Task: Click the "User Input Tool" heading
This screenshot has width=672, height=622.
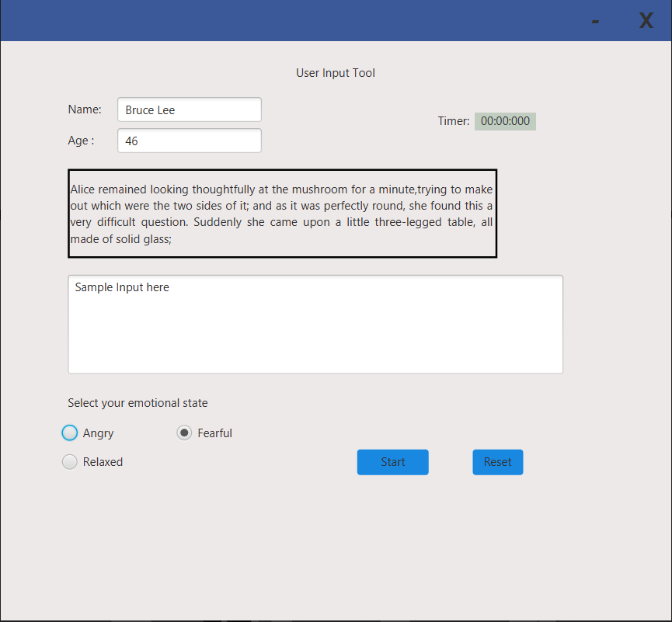Action: click(336, 73)
